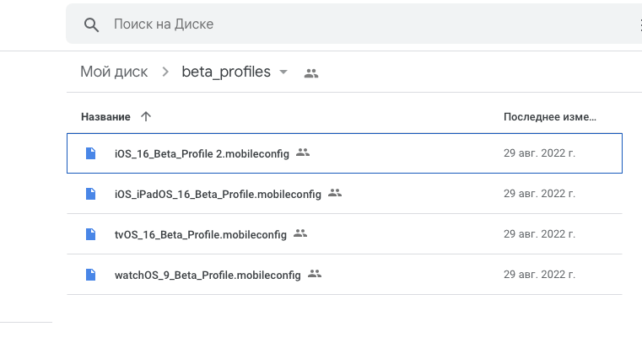The height and width of the screenshot is (364, 642).
Task: Open iOS_16_Beta_Profile 2.mobileconfig file name
Action: 202,153
